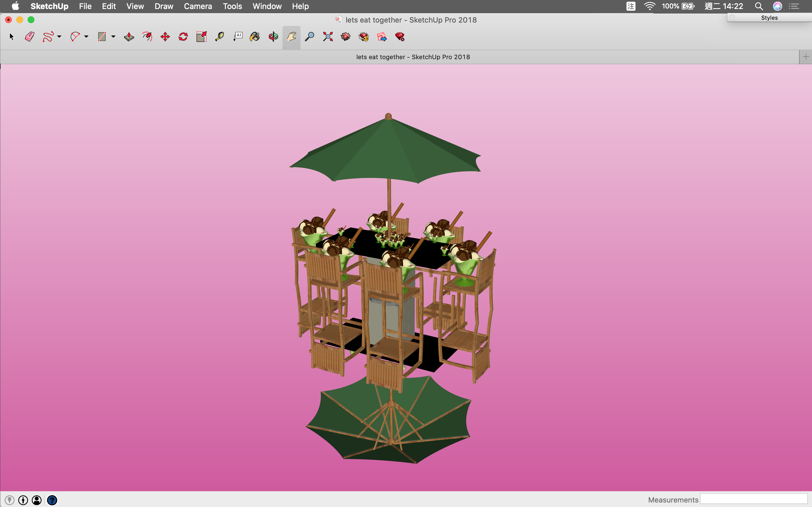Expand the Rectangle shape tool dropdown arrow

[x=113, y=37]
